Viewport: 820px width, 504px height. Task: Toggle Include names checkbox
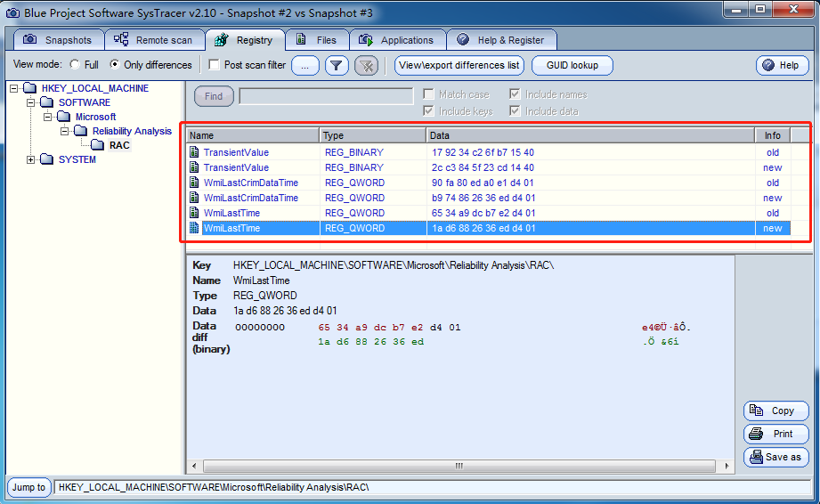click(515, 94)
